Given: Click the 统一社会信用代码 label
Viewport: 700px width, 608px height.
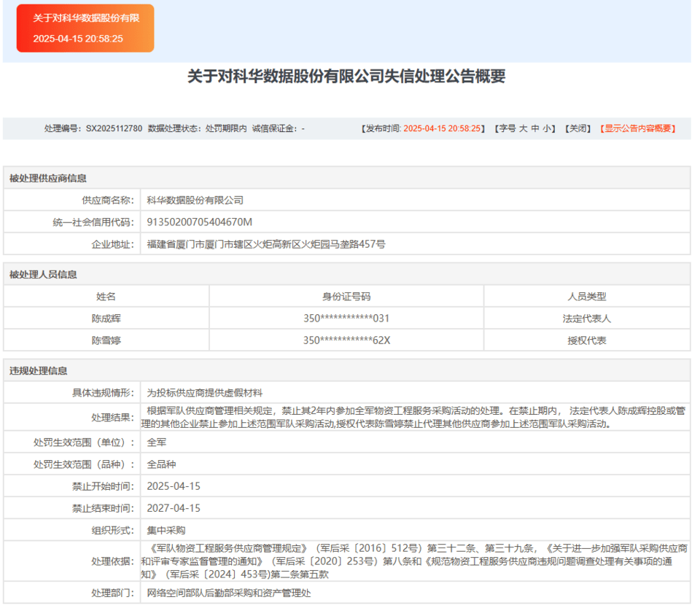Looking at the screenshot, I should [x=93, y=222].
